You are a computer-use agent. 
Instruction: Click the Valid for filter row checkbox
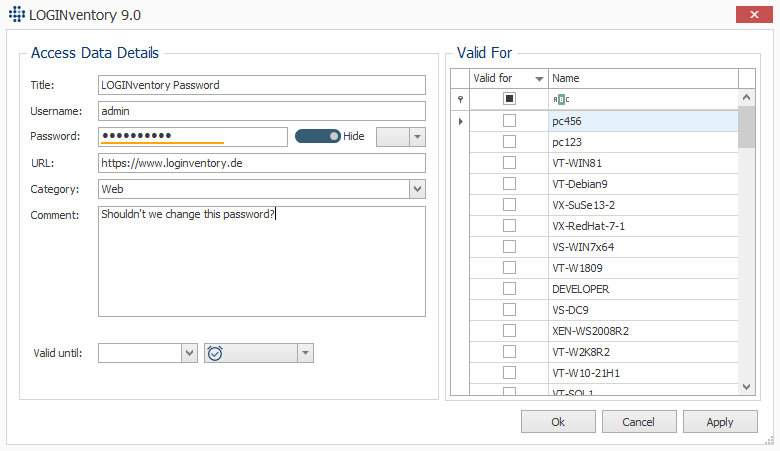point(509,98)
